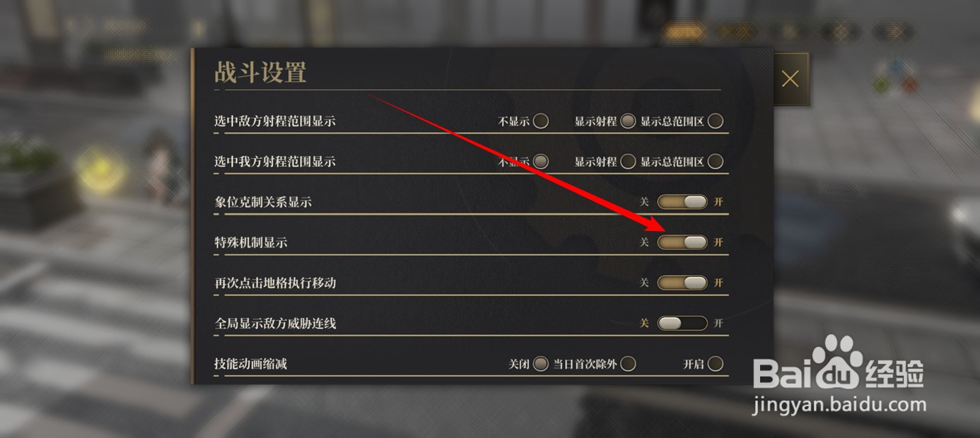Choose 当日首次除外 for 技能动画缩减

click(x=628, y=364)
